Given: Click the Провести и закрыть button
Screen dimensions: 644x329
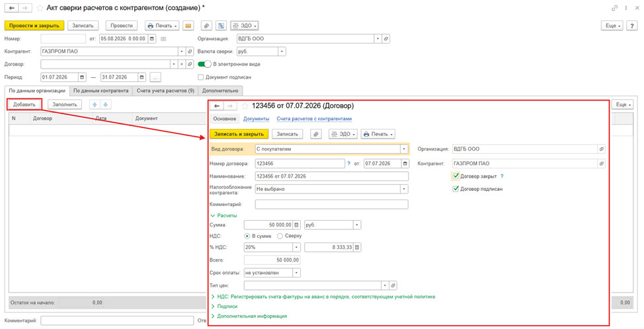Looking at the screenshot, I should tap(34, 25).
